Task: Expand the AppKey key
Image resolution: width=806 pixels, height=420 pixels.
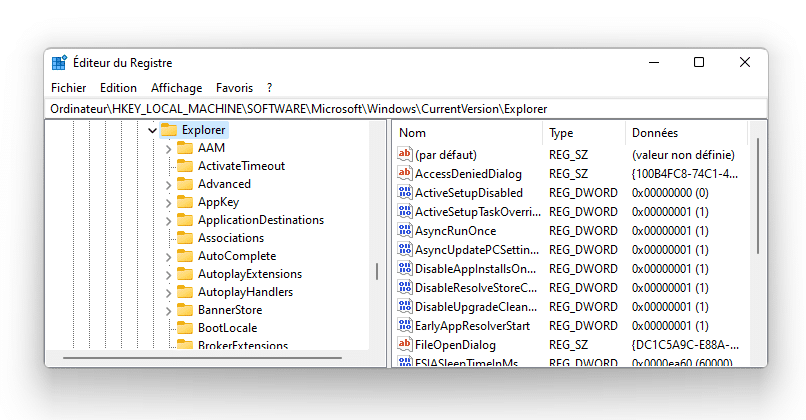Action: pos(169,203)
